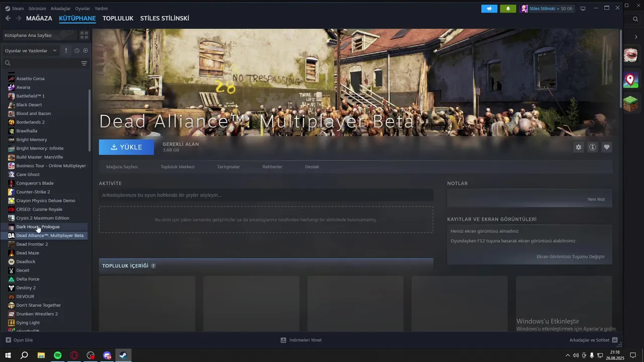Open the Görünüm menu

[37, 9]
